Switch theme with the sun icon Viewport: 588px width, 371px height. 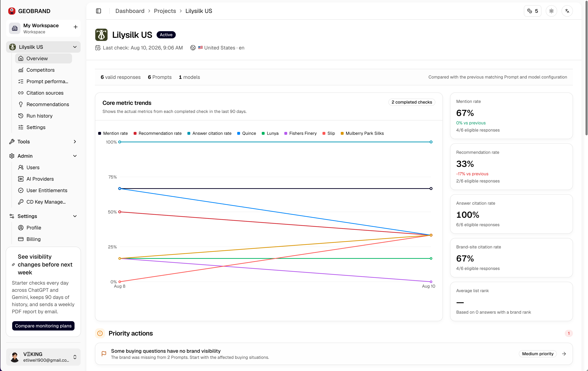tap(551, 11)
